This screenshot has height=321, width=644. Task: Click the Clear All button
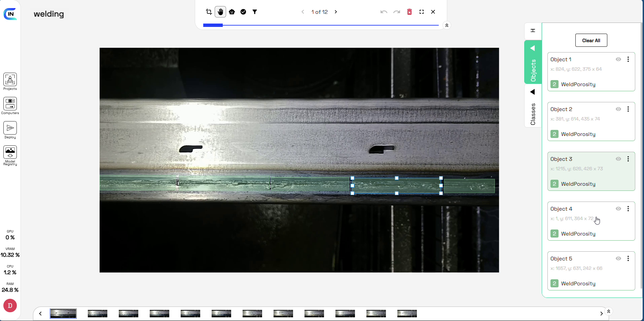(591, 40)
